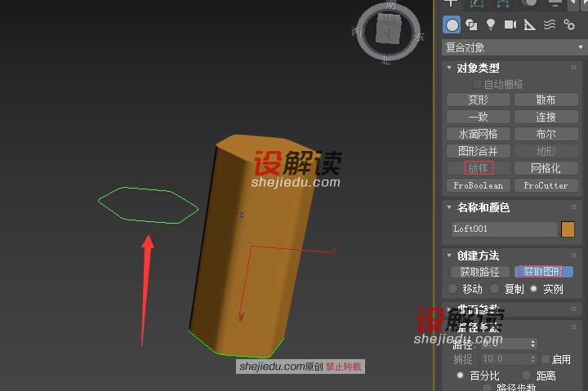Click the greyed-out 地形 button
Screen dimensions: 588x391
tap(546, 151)
